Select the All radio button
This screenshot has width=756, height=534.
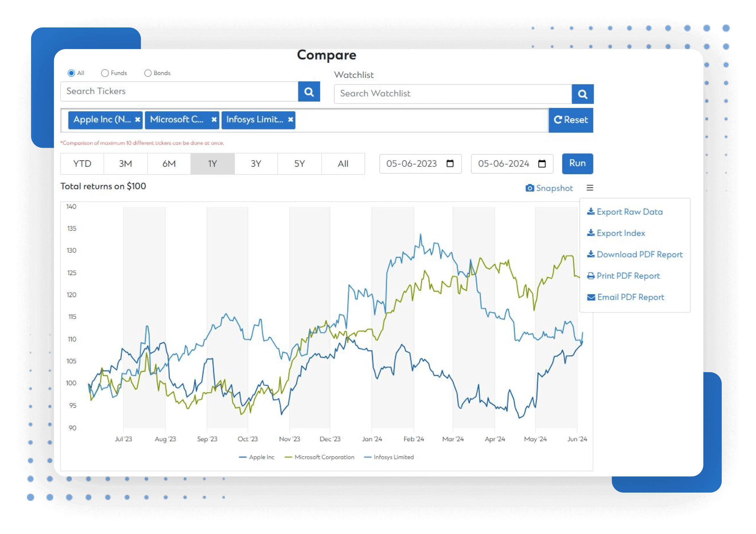(x=71, y=73)
